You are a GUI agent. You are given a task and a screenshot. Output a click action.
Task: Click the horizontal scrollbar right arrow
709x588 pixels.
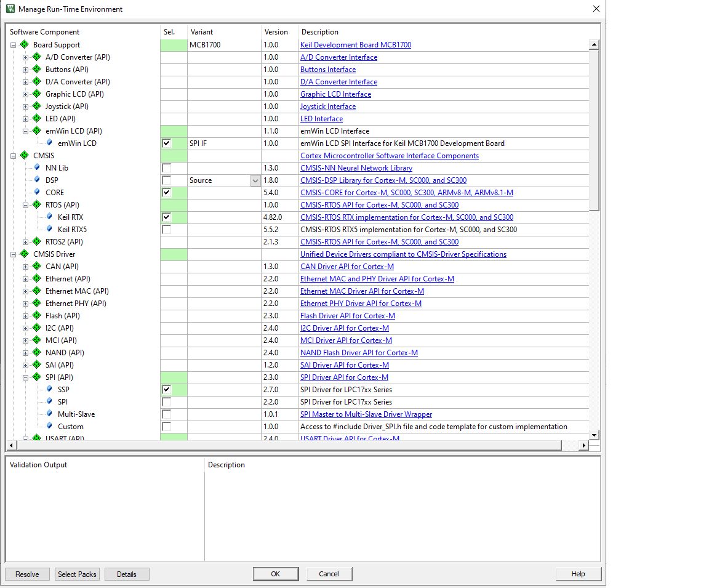tap(583, 446)
